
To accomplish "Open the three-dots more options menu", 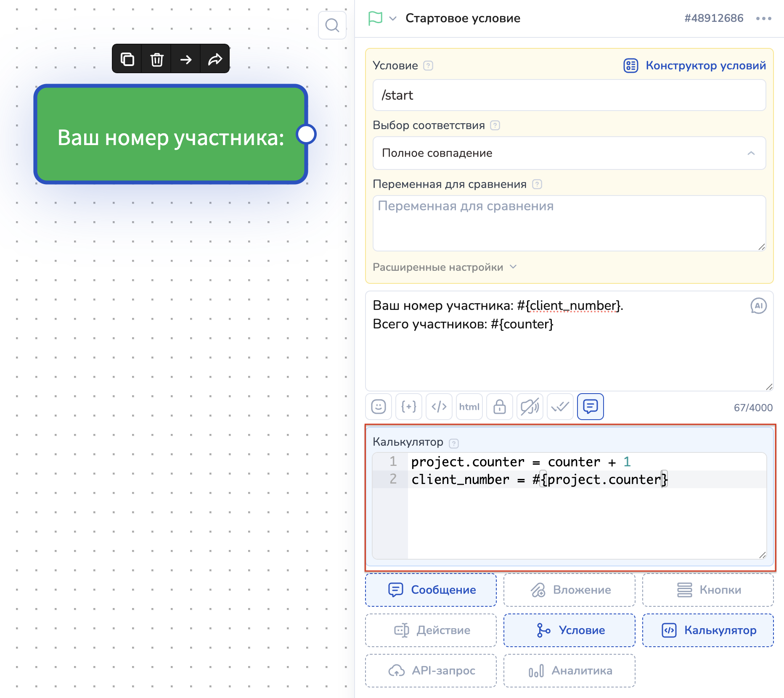I will (763, 19).
